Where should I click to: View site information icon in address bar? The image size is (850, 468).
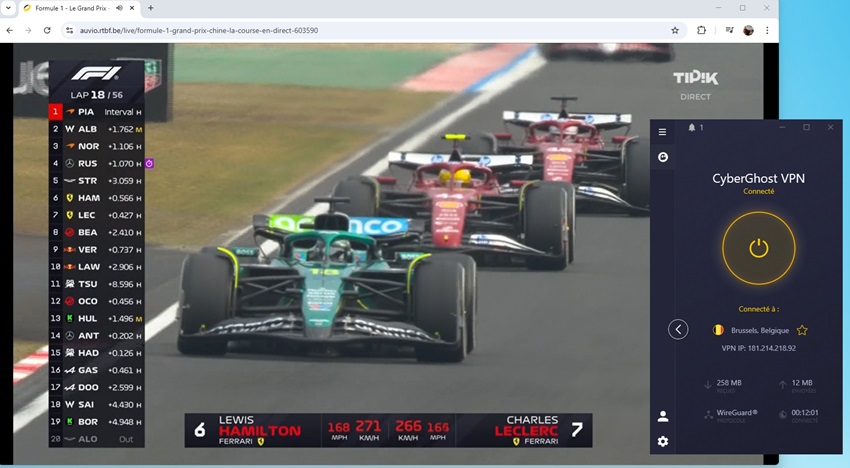coord(69,30)
